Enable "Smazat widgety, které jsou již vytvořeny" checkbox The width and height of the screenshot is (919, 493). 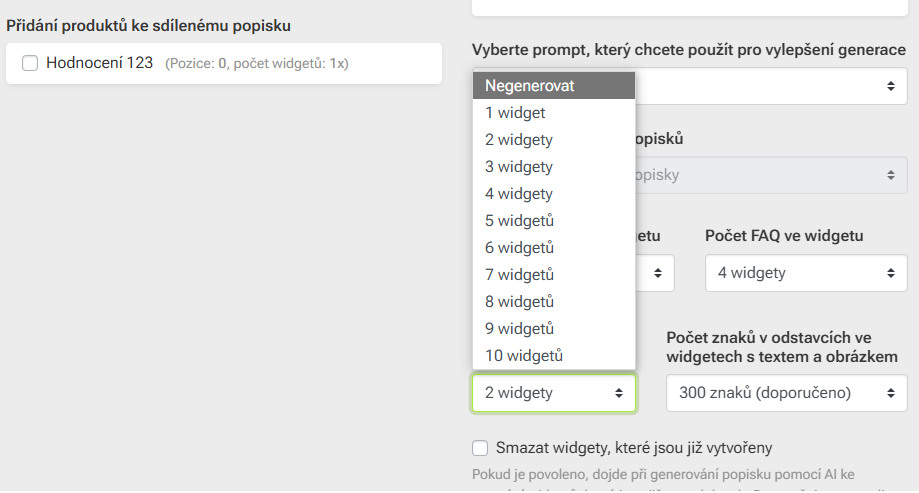480,448
